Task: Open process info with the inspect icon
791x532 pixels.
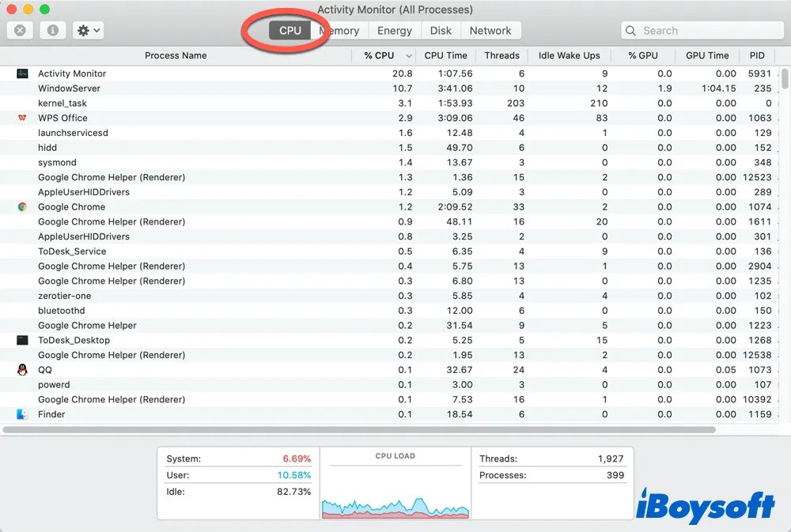Action: point(52,30)
